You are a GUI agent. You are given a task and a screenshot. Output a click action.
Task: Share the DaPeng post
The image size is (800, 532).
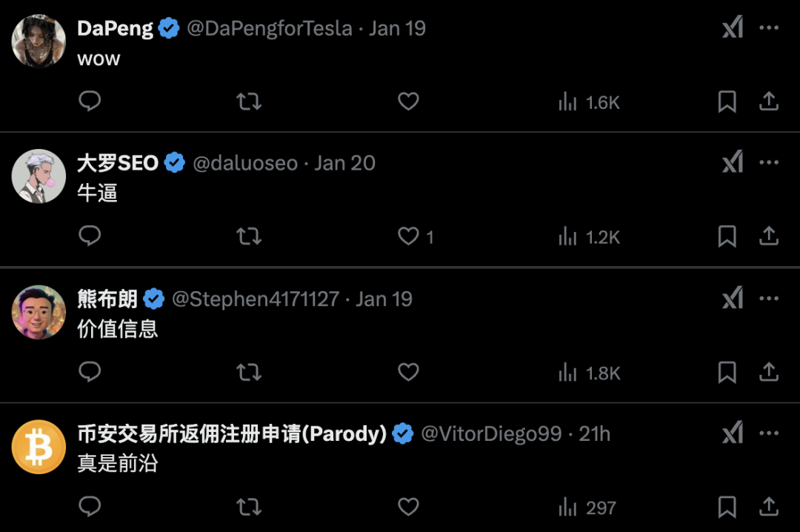(x=769, y=102)
